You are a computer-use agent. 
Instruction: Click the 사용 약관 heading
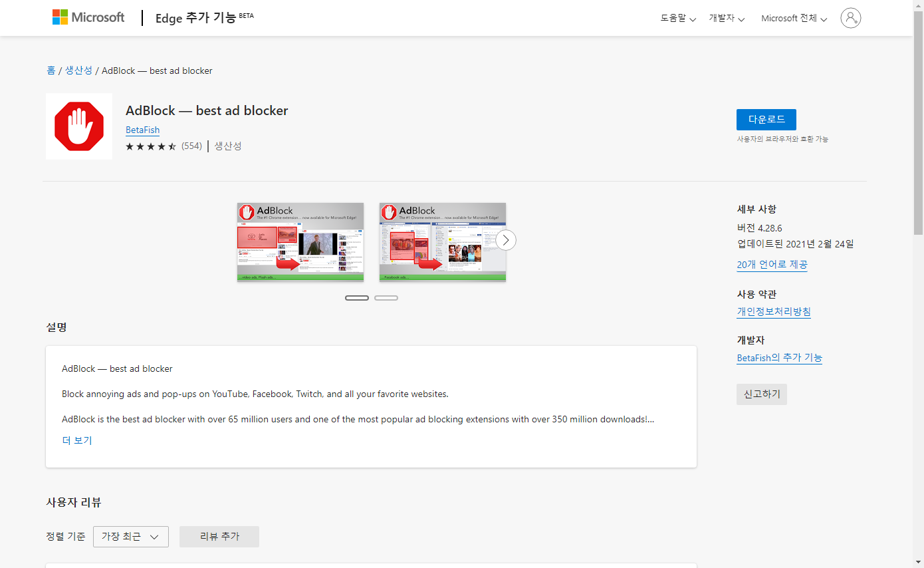tap(756, 295)
